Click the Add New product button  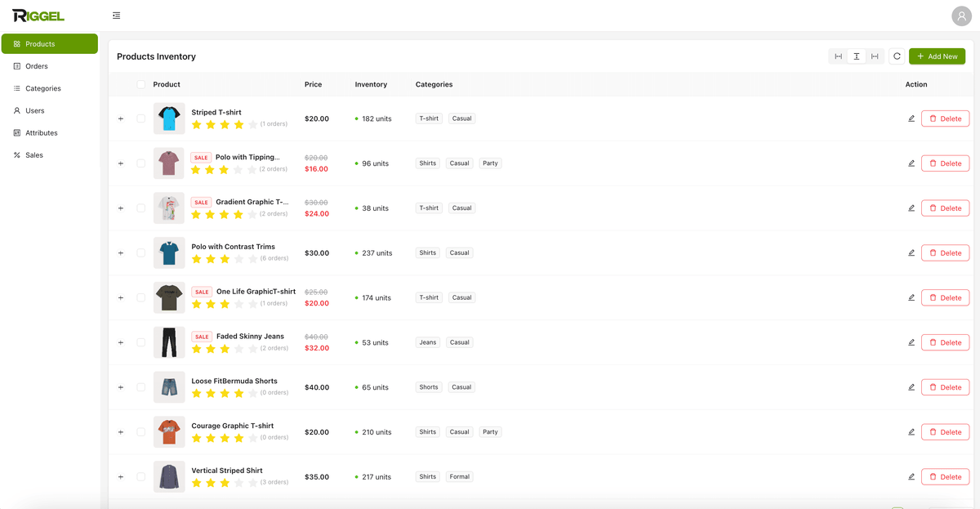937,56
